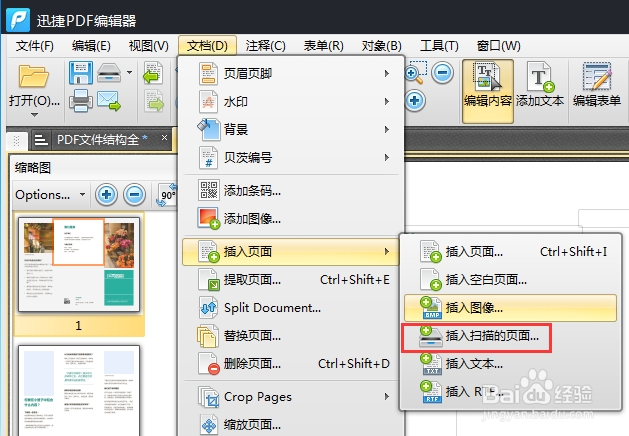Viewport: 629px width, 436px height.
Task: Expand the arrow below 打开(O)...
Action: [x=34, y=115]
